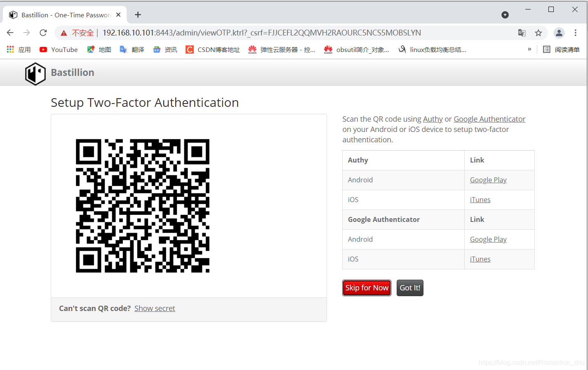Click the Skip for Now button

click(x=367, y=288)
